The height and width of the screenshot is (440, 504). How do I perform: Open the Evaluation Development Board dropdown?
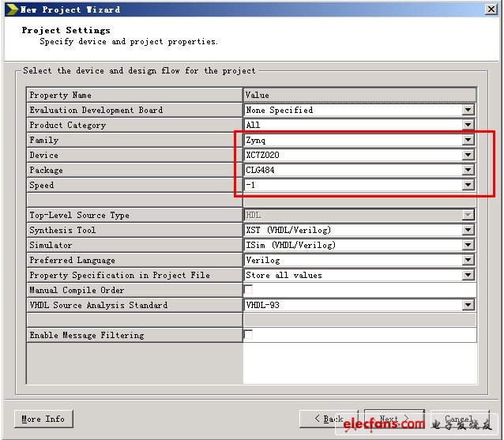[x=468, y=111]
